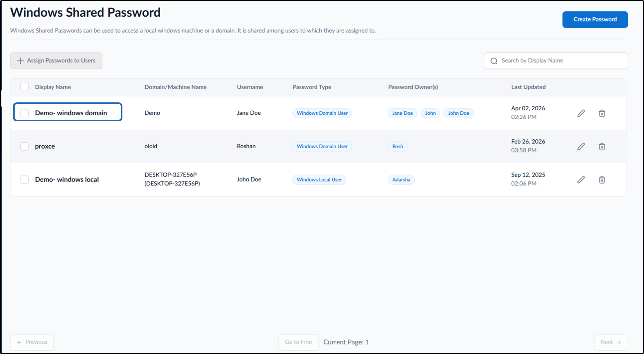
Task: Open Assign Passwords to Users
Action: pos(56,61)
